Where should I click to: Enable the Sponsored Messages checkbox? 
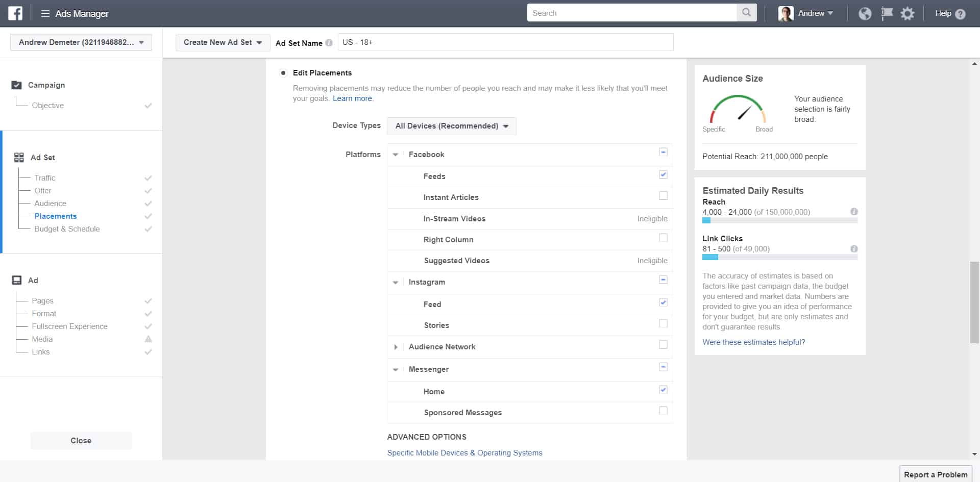663,411
